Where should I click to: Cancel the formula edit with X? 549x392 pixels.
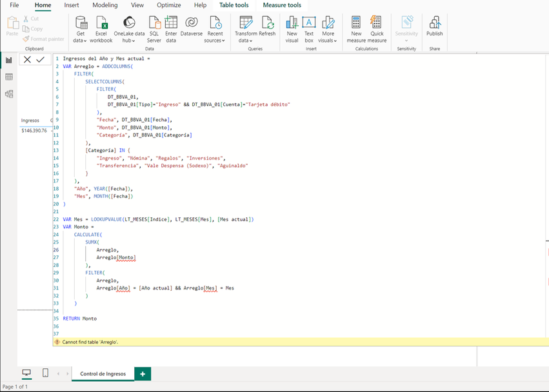pyautogui.click(x=27, y=59)
